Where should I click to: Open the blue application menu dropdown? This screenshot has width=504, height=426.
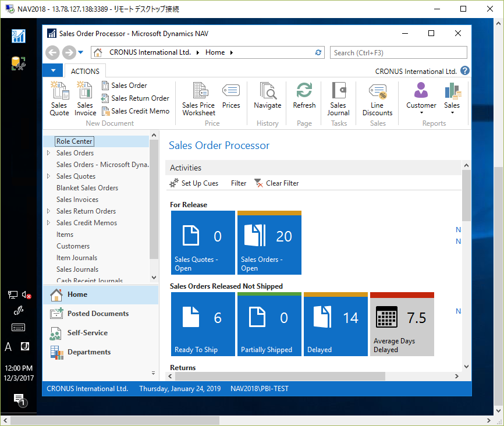[x=53, y=71]
